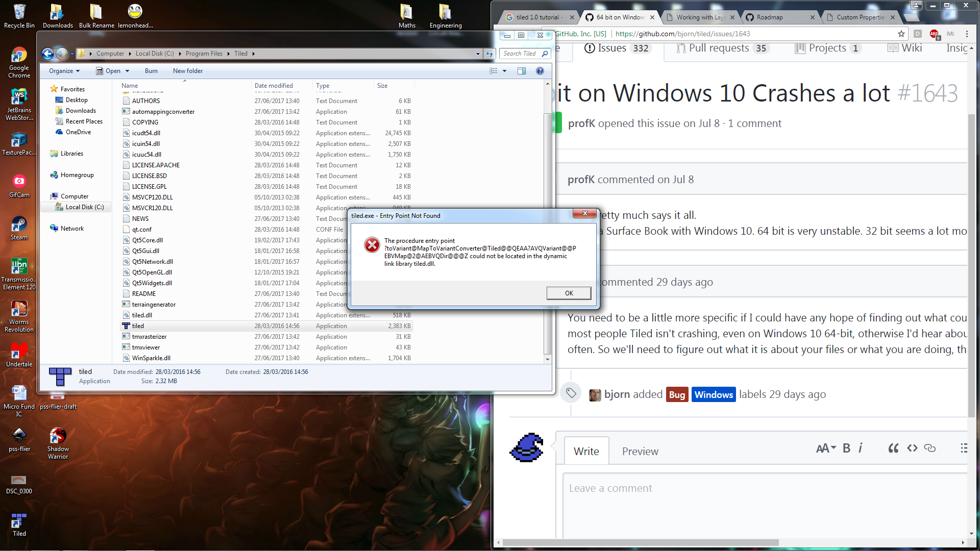The height and width of the screenshot is (551, 980).
Task: Click Explorer back navigation arrow
Action: [x=48, y=54]
